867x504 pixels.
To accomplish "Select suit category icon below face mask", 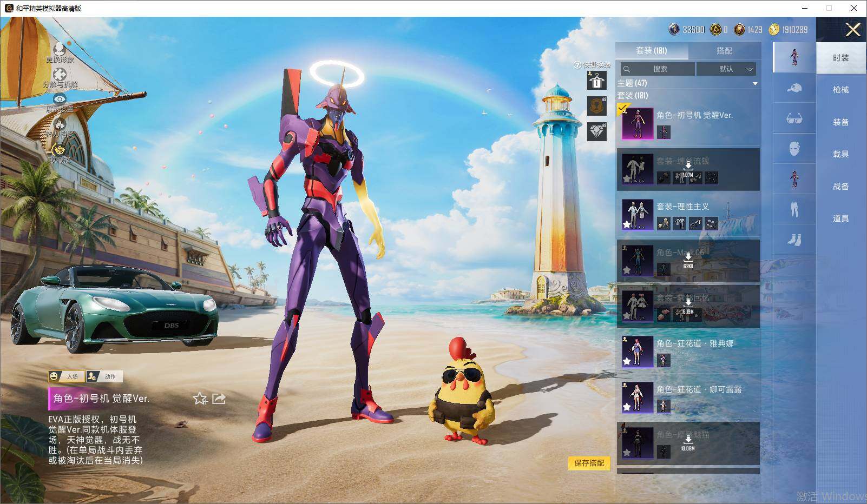I will (x=794, y=179).
